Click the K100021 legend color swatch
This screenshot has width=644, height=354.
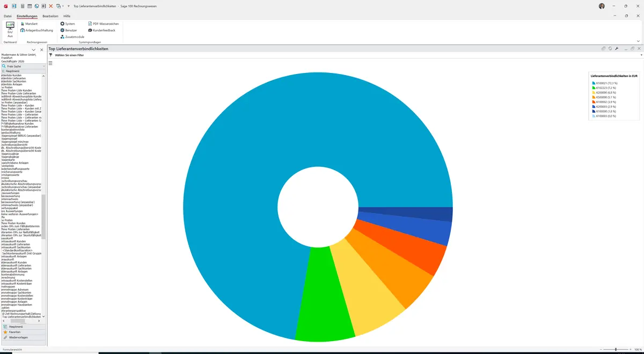point(593,83)
